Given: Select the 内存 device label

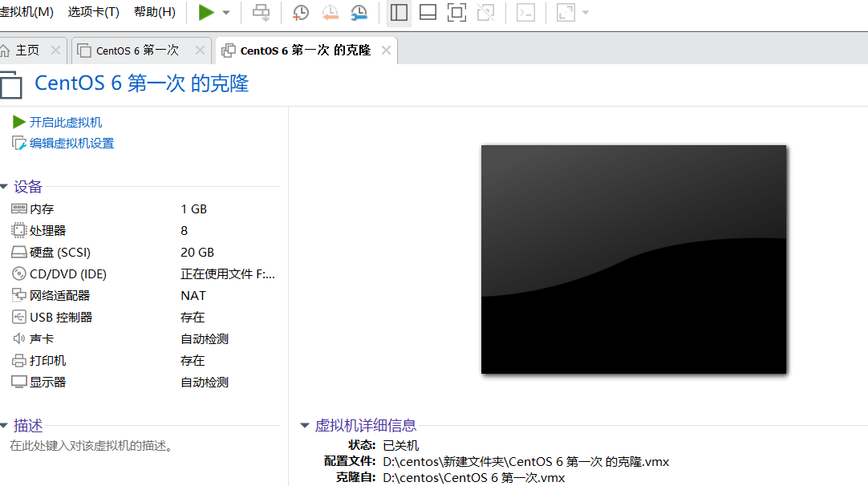Looking at the screenshot, I should pyautogui.click(x=42, y=209).
